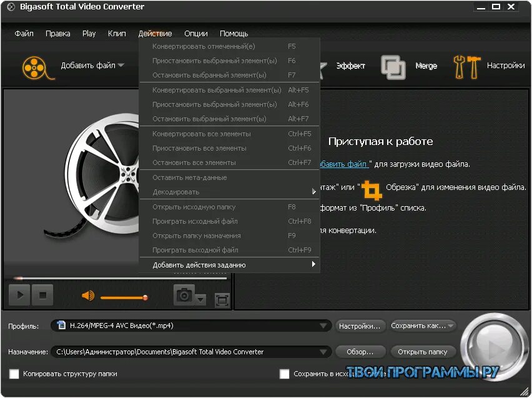Image resolution: width=532 pixels, height=398 pixels.
Task: Select Конвертировать все элементы menu entry
Action: point(229,134)
